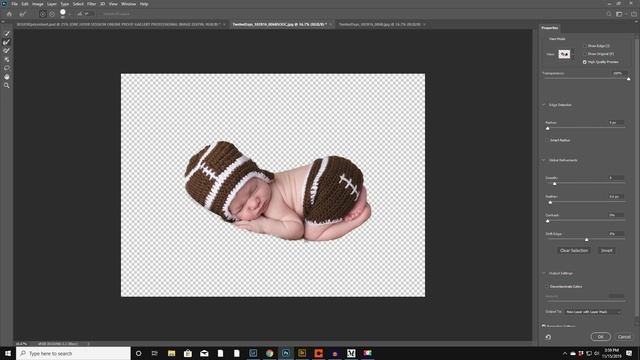Open the brush size options dropdown arrow
640x360 pixels.
(70, 14)
